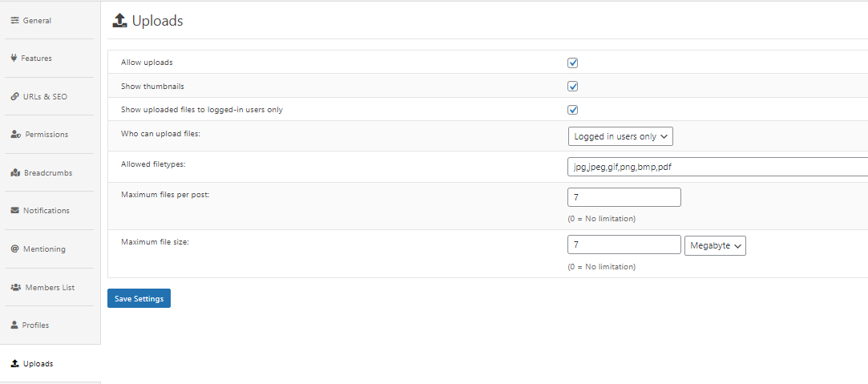Click the Save Settings button

pyautogui.click(x=139, y=298)
